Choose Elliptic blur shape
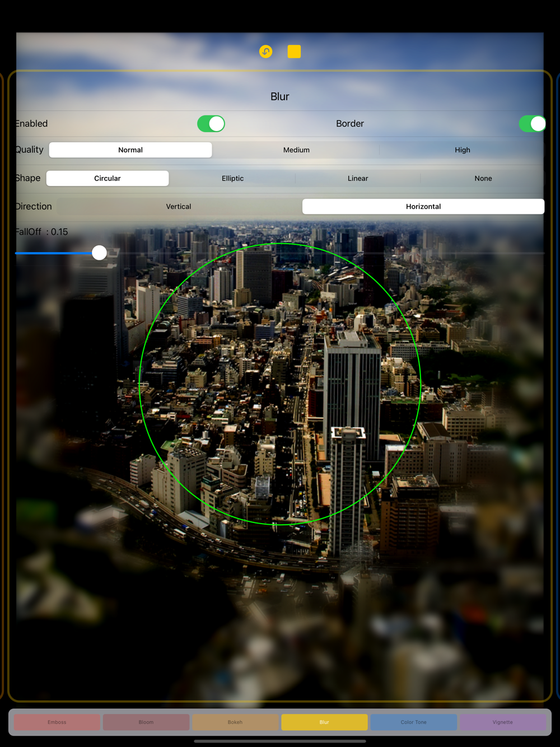The height and width of the screenshot is (747, 560). coord(232,178)
